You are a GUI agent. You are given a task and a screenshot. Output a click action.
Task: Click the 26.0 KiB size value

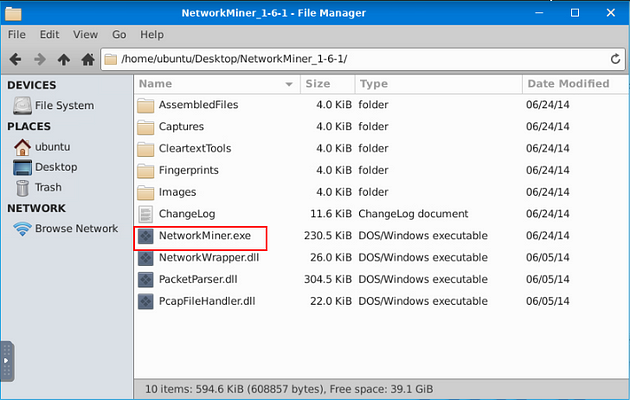pos(331,257)
